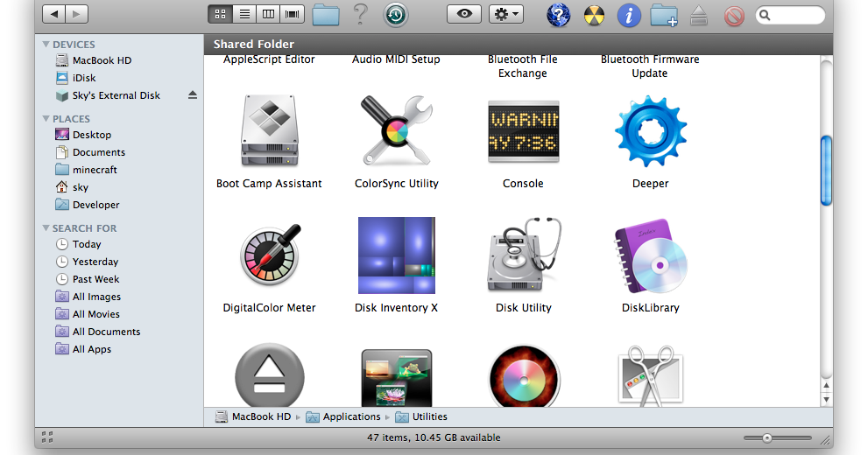
Task: Select the AppleScript Editor label
Action: tap(269, 59)
